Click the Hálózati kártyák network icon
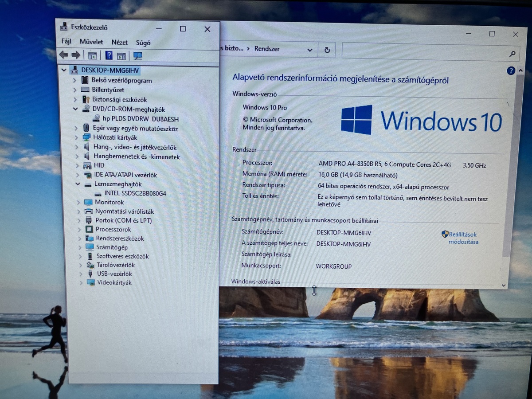 coord(86,137)
